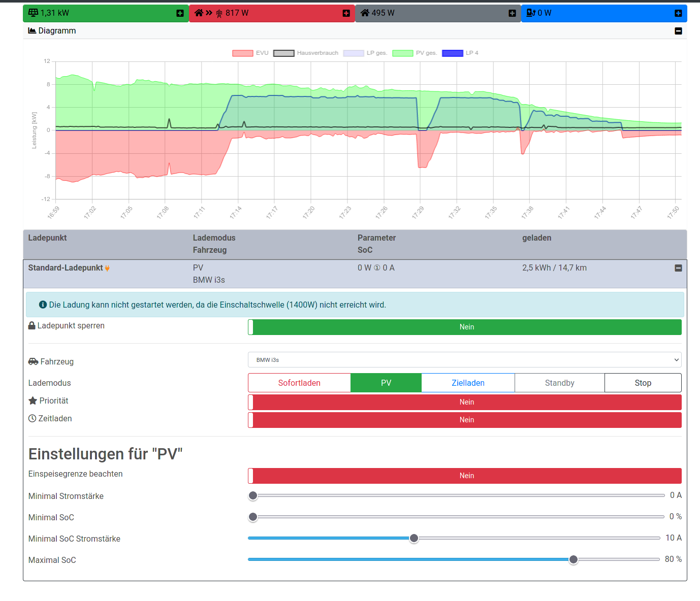700x601 pixels.
Task: Toggle the Priorität switch
Action: [x=464, y=402]
